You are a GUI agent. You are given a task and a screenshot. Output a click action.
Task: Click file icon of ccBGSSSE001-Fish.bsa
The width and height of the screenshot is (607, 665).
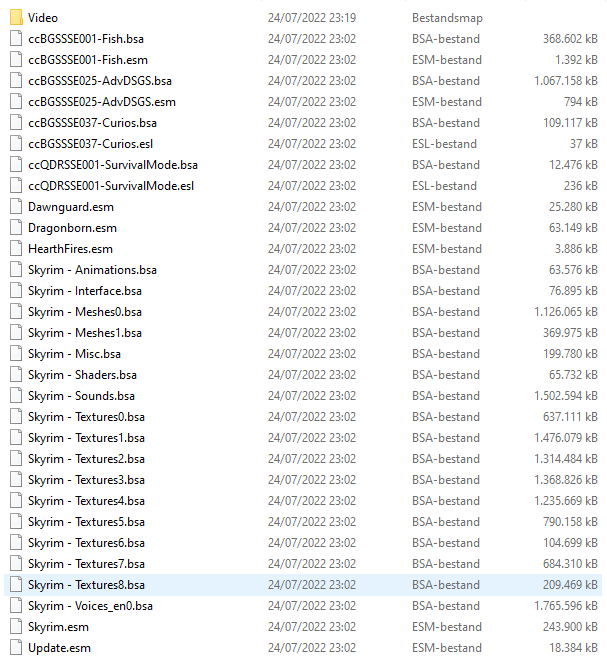click(16, 39)
